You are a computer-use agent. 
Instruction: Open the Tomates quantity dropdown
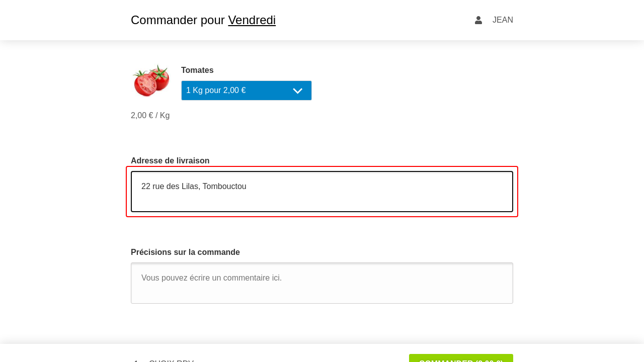tap(247, 90)
